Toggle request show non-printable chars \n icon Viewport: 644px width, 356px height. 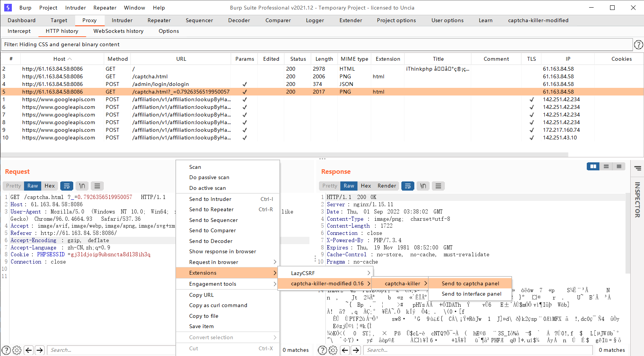click(x=82, y=186)
